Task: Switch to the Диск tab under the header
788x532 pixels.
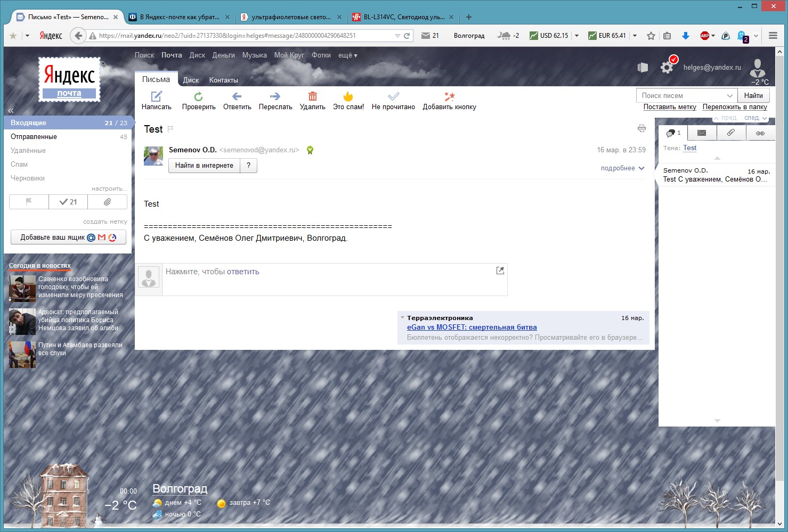Action: [x=191, y=80]
